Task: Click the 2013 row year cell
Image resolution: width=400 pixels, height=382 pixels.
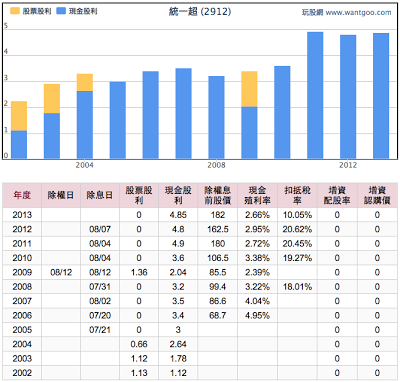Action: [22, 215]
